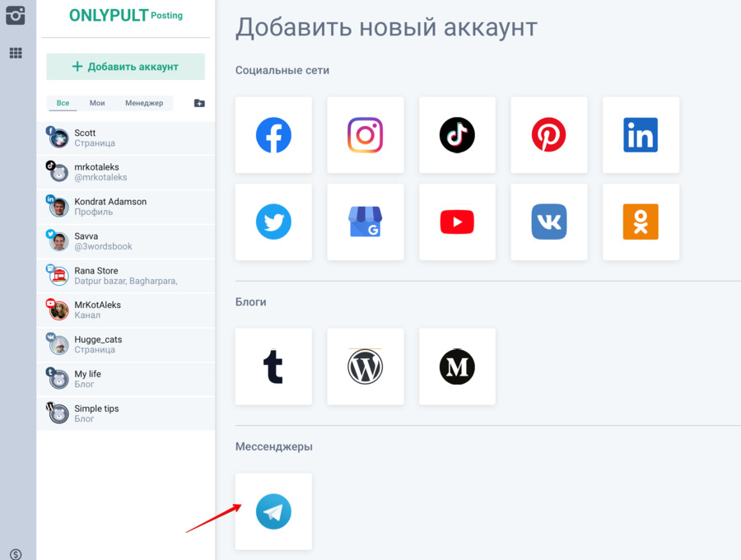
Task: Select the Facebook network icon
Action: tap(273, 135)
